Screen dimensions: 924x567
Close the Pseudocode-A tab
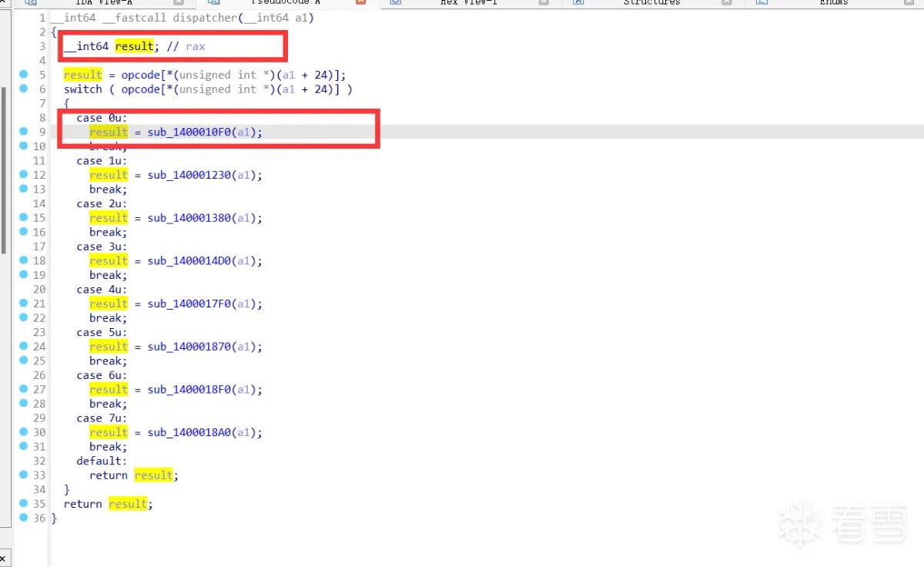pos(361,2)
